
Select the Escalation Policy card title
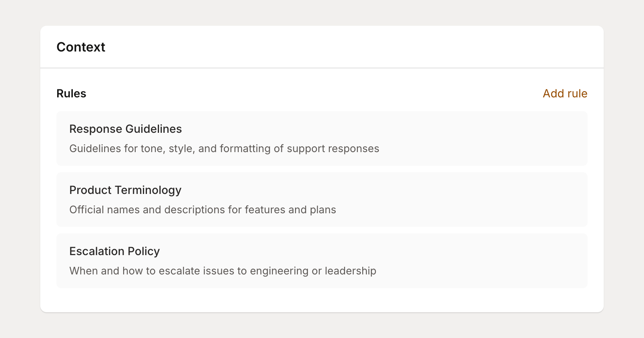coord(115,251)
